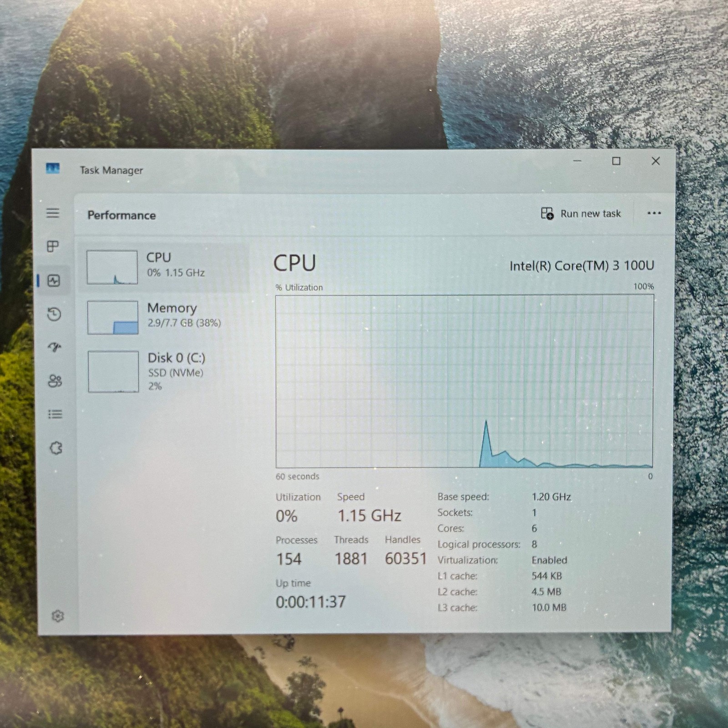Maximize the Task Manager window
Screen dimensions: 728x728
point(616,161)
